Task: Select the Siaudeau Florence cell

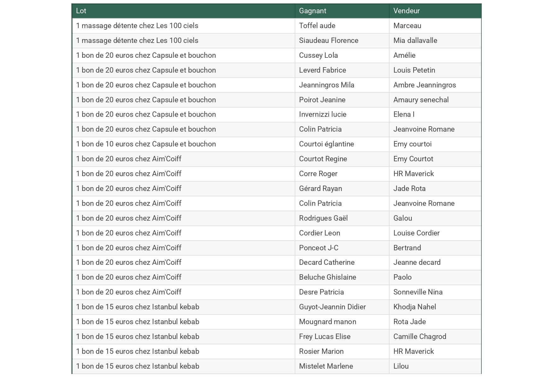Action: coord(328,40)
